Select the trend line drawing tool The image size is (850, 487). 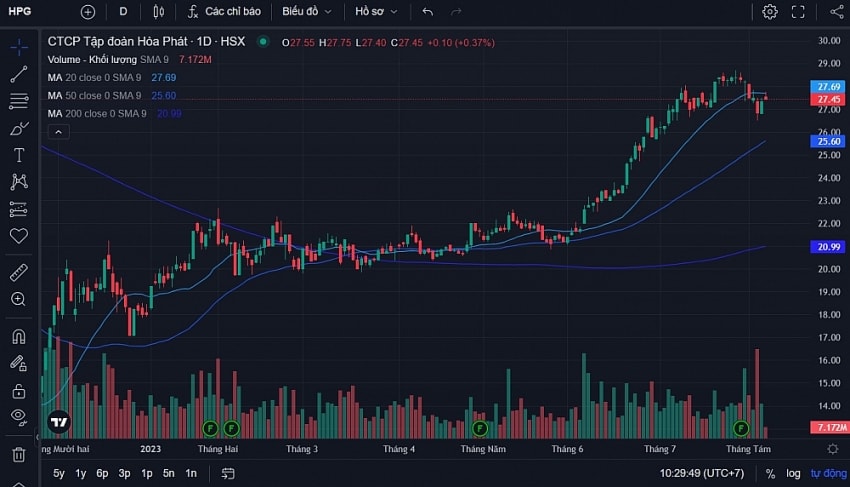(x=19, y=74)
